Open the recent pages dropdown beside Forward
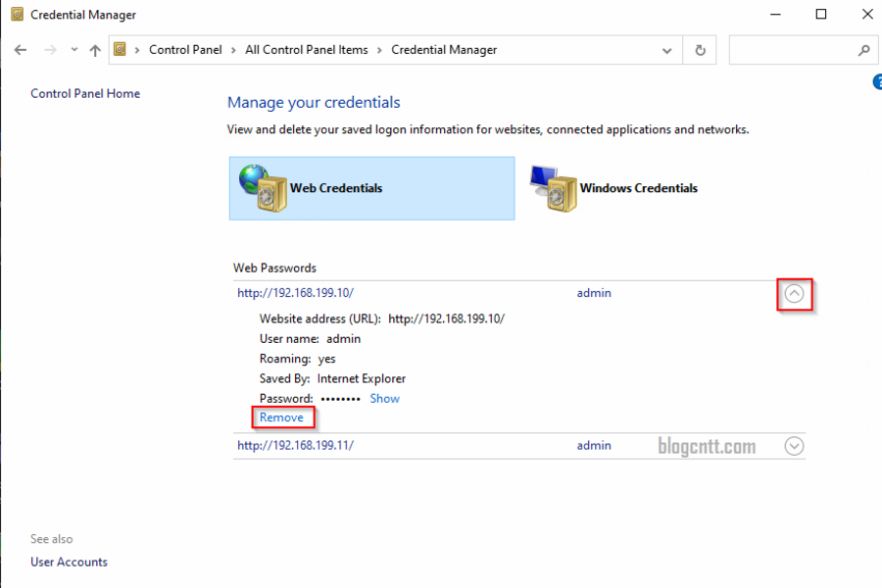The image size is (882, 588). (73, 49)
